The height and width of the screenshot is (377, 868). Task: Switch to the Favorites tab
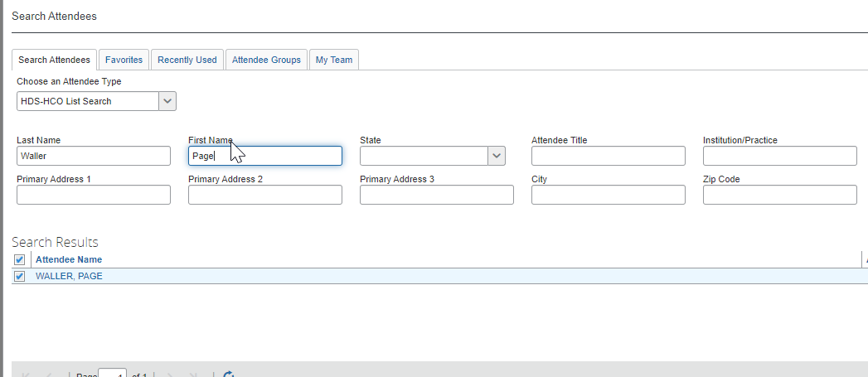[x=124, y=60]
